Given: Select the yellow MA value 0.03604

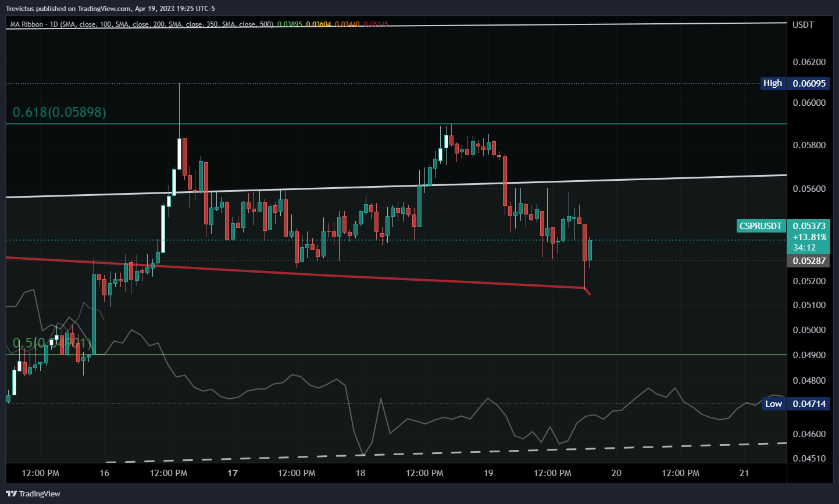Looking at the screenshot, I should [x=318, y=24].
